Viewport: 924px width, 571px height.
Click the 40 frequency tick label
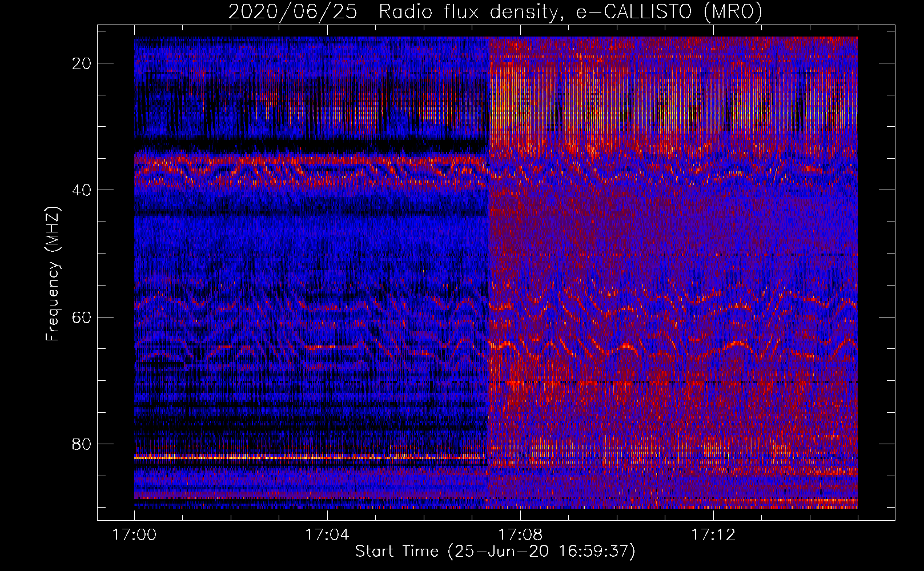[82, 190]
